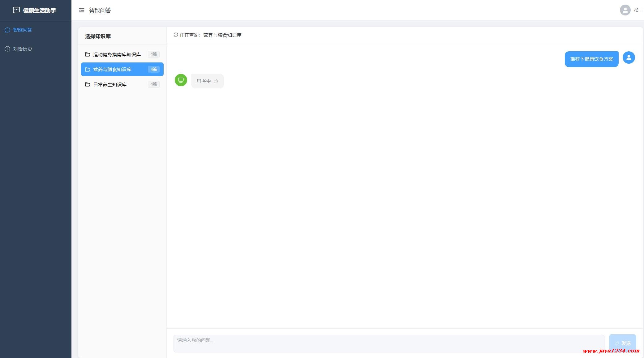Click the gray profile avatar at top right
This screenshot has width=644, height=358.
pos(625,10)
